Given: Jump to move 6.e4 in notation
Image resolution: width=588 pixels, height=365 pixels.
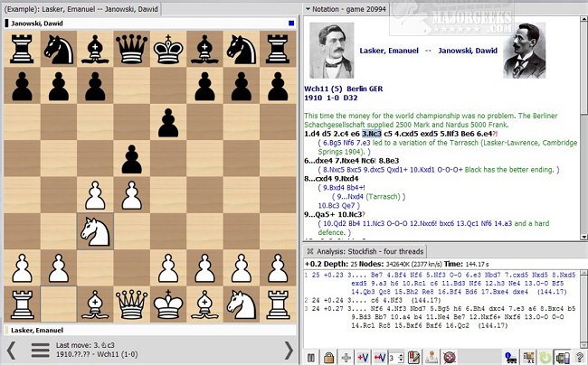Looking at the screenshot, I should click(x=487, y=134).
